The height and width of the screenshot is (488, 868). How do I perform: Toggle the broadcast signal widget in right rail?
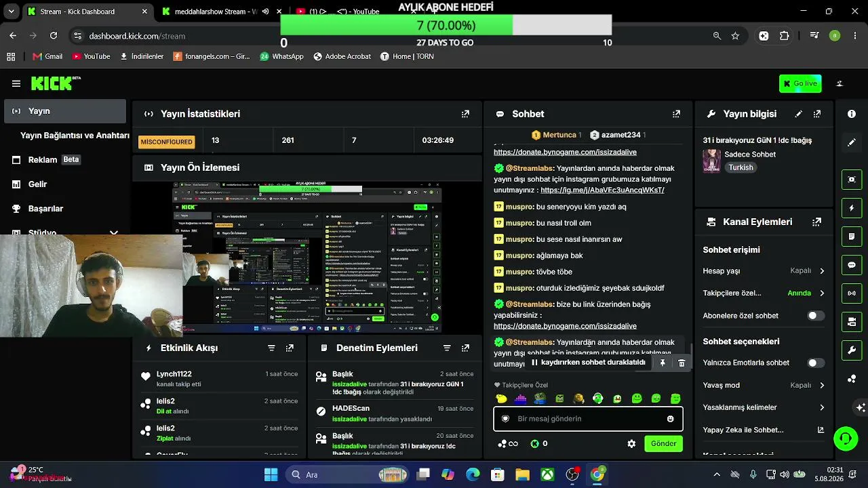(852, 293)
